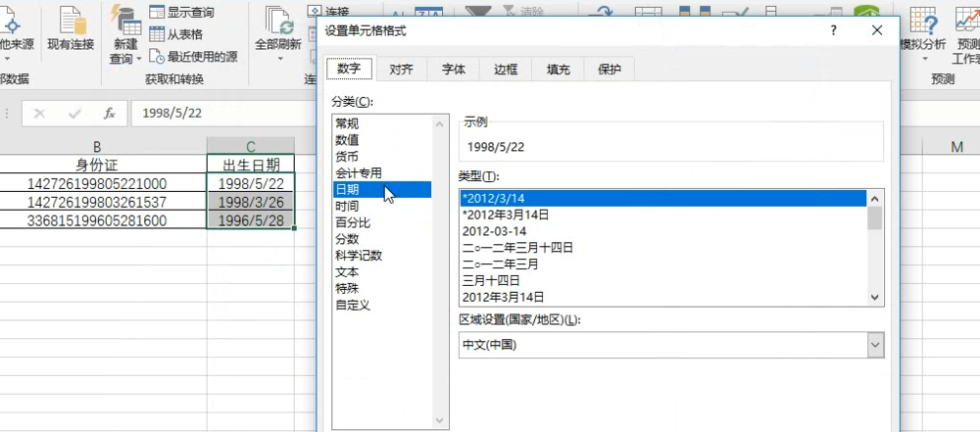The image size is (980, 432).
Task: Select 自定义 category
Action: pos(382,305)
